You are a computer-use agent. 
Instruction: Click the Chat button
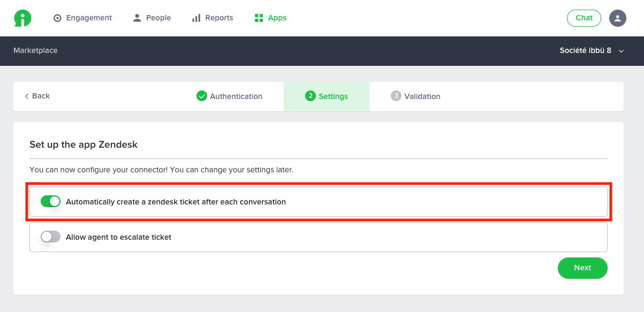point(584,18)
